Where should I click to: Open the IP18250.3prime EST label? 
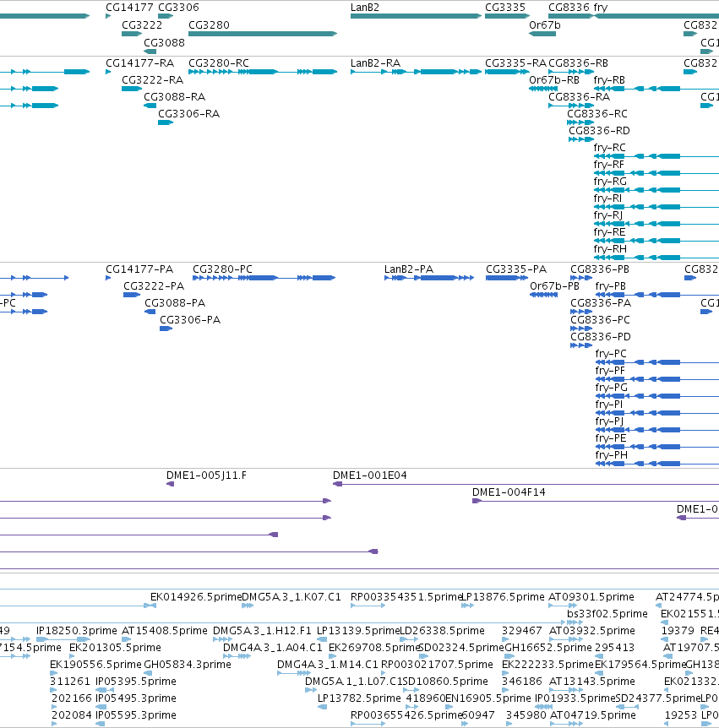(x=77, y=631)
